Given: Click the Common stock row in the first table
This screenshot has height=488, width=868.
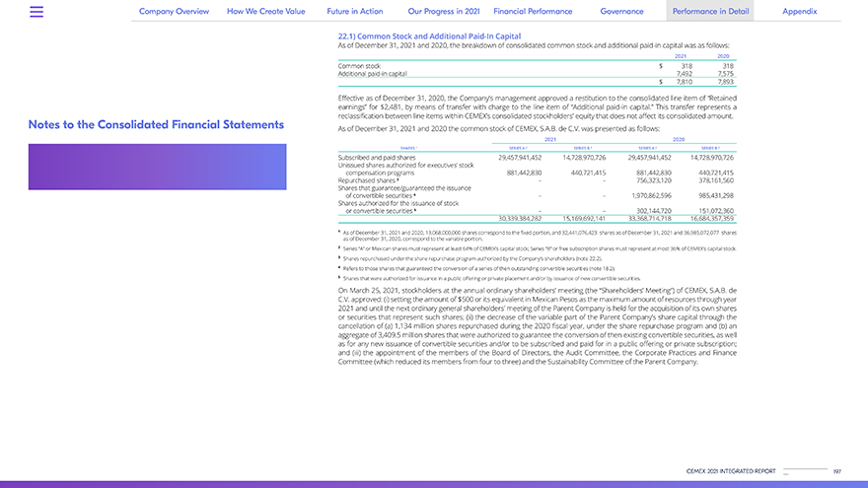Looking at the screenshot, I should tap(359, 65).
